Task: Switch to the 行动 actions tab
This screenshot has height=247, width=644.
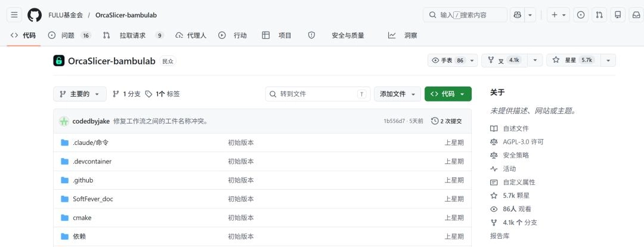Action: point(233,35)
